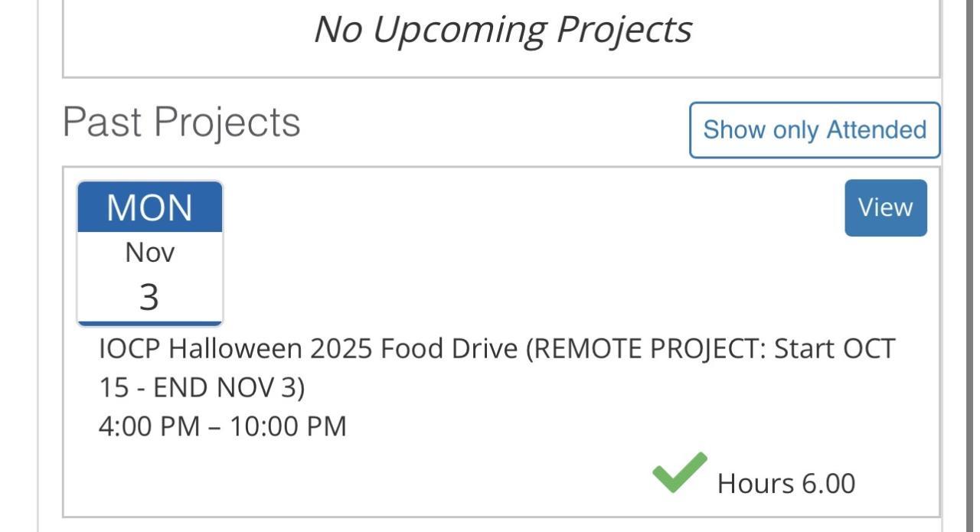This screenshot has height=532, width=980.
Task: Click the green attended checkmark icon
Action: (679, 473)
